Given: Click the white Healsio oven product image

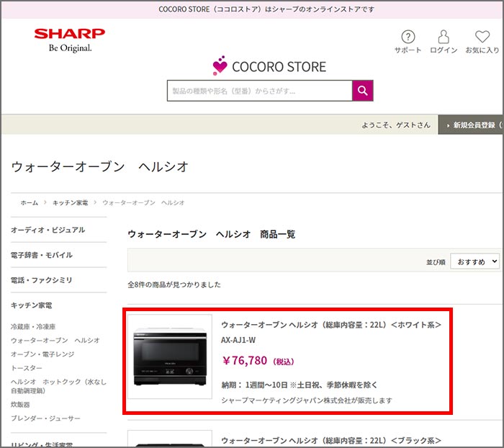Looking at the screenshot, I should [170, 357].
